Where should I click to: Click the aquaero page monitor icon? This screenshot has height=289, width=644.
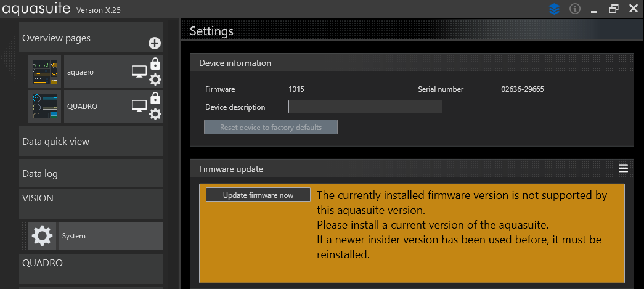(x=139, y=72)
